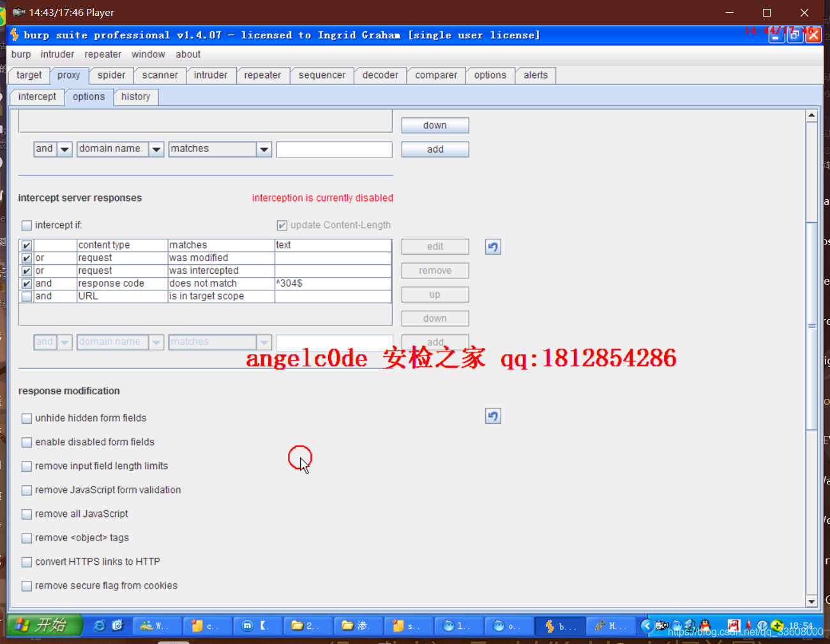Open the greyed-out 'and' dropdown in server responses
830x644 pixels.
(53, 342)
